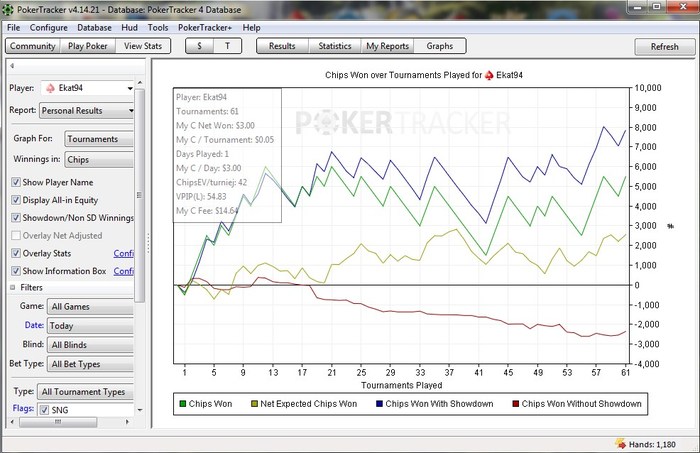The width and height of the screenshot is (700, 453).
Task: Open the Report dropdown Personal Results
Action: pyautogui.click(x=87, y=110)
